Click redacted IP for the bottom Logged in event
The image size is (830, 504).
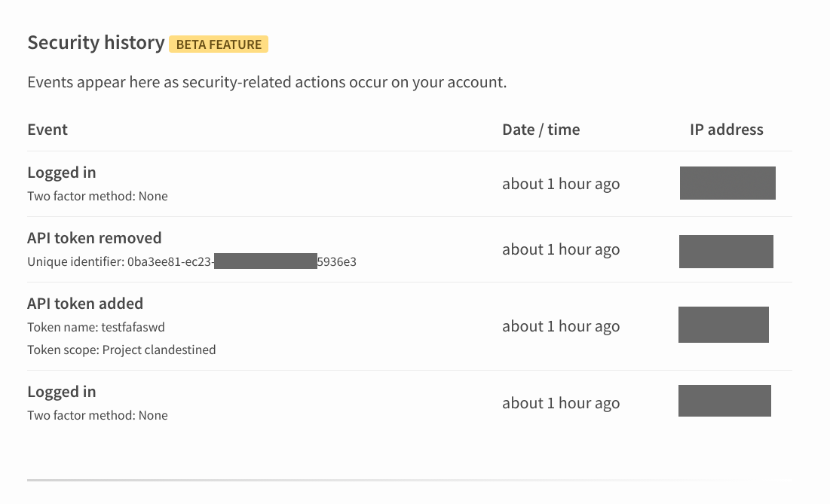pyautogui.click(x=724, y=401)
